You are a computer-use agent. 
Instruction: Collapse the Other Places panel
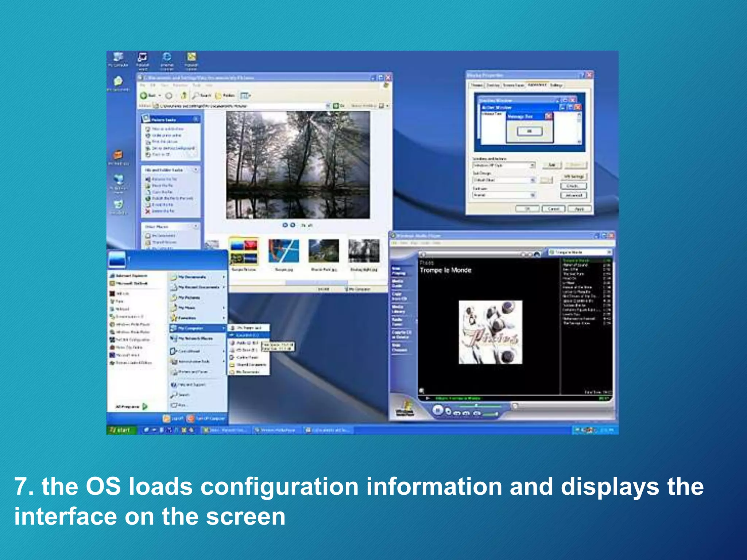[x=196, y=226]
